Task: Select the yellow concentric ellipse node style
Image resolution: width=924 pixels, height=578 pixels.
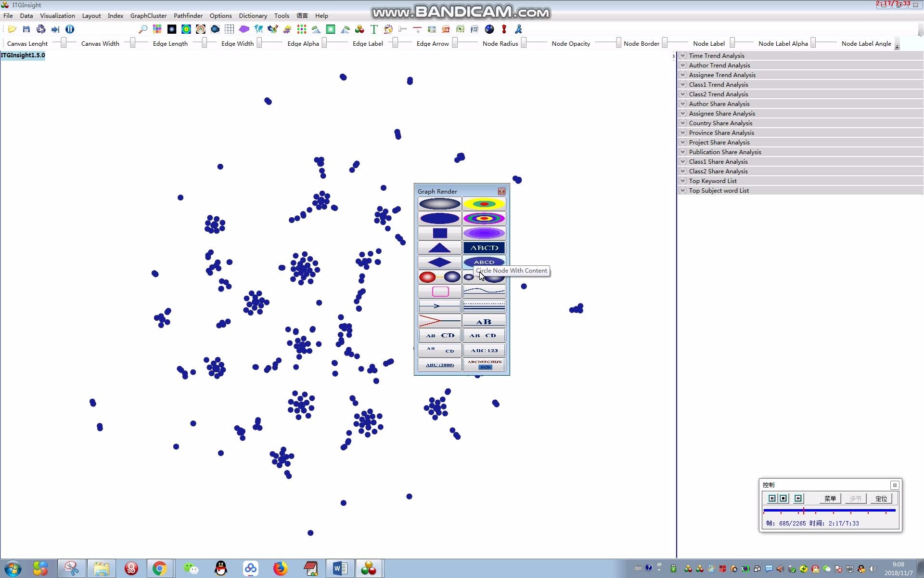Action: (x=484, y=204)
